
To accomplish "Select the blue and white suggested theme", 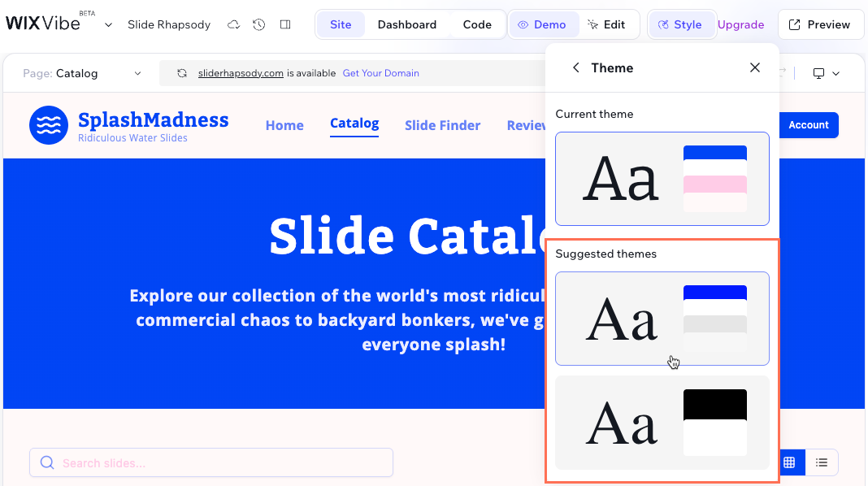I will 662,319.
